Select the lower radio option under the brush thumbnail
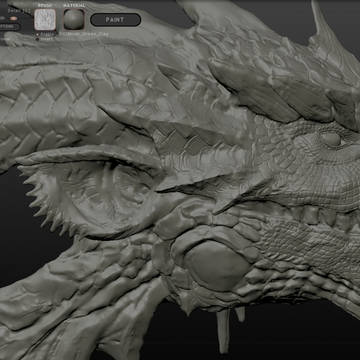 coord(37,39)
